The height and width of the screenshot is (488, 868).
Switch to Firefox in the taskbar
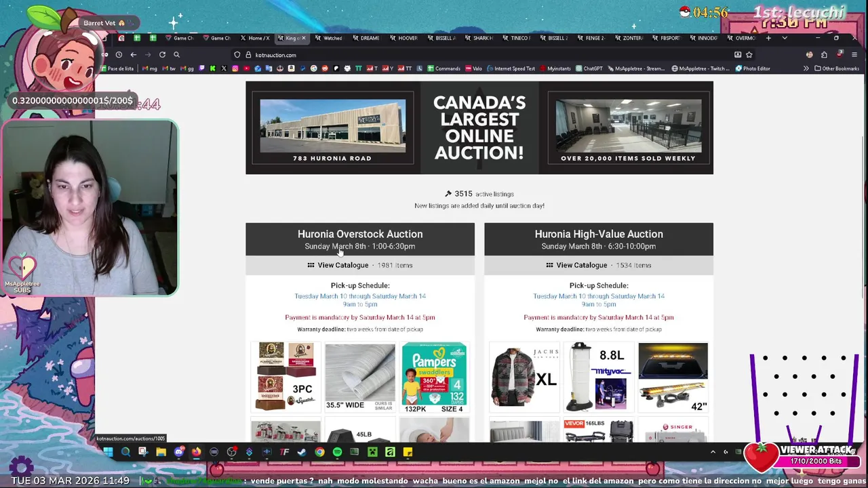click(196, 452)
